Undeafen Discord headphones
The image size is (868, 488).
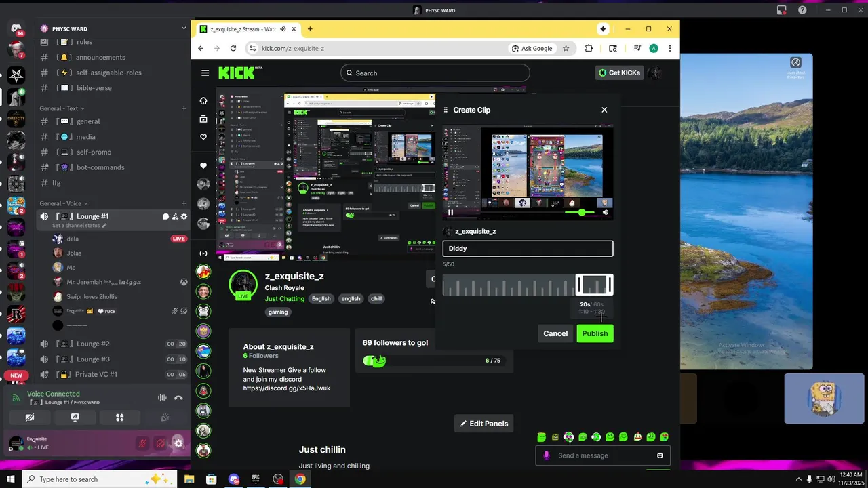pos(160,444)
